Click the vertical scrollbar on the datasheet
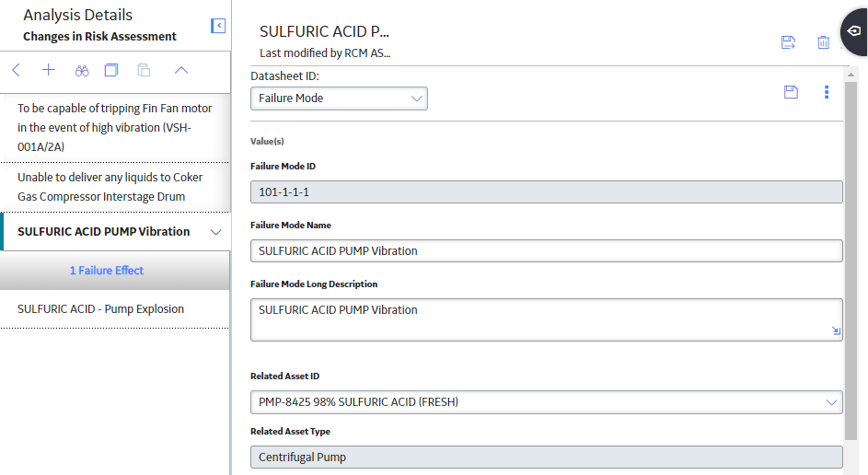868x475 pixels. click(851, 261)
